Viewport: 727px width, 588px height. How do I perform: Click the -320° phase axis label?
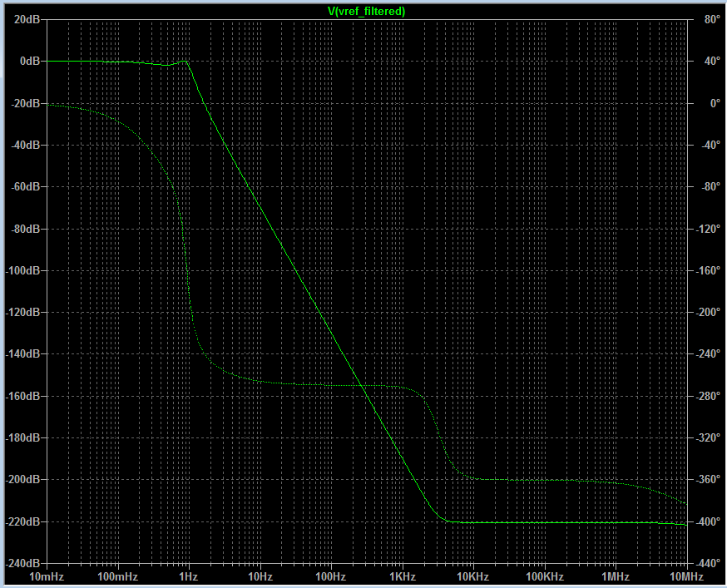coord(708,438)
